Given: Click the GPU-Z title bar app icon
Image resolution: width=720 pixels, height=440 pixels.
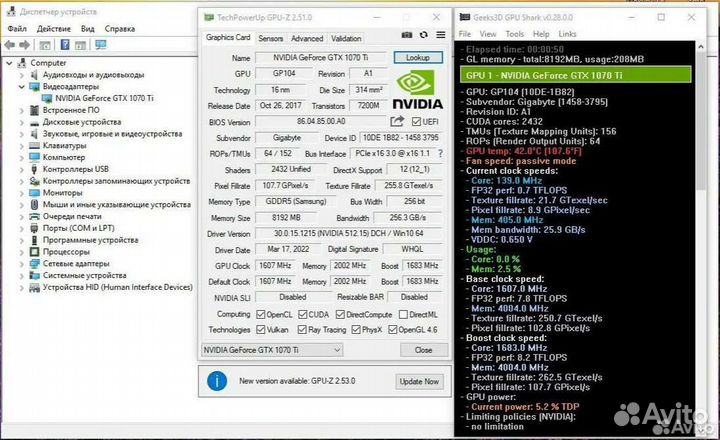Looking at the screenshot, I should 209,17.
